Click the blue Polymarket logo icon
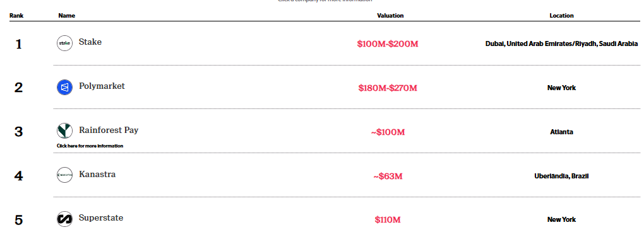 (64, 88)
